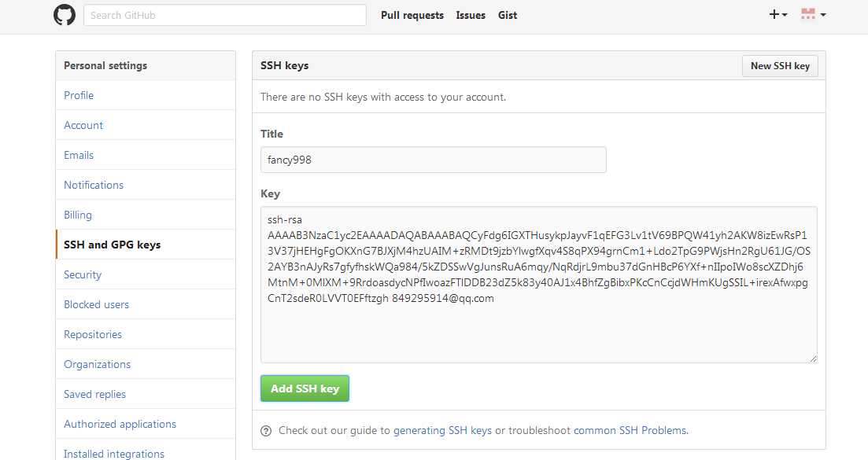Click the help question mark icon
The width and height of the screenshot is (868, 460).
tap(266, 431)
